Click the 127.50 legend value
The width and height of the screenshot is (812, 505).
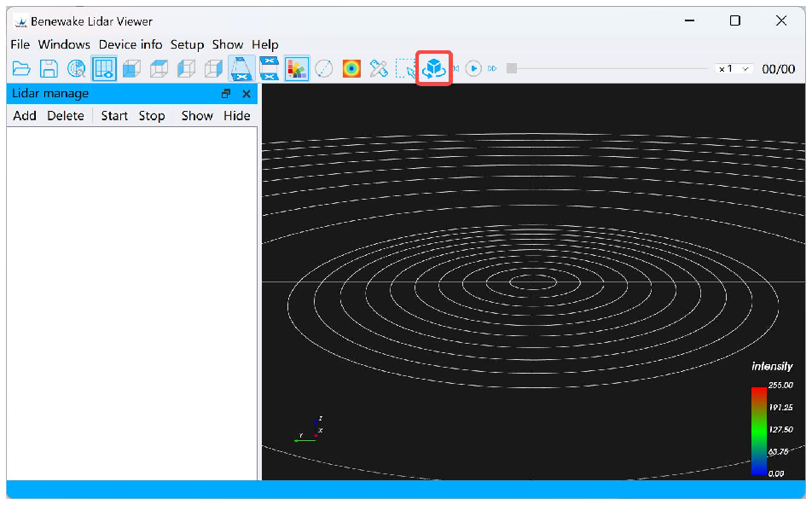780,430
